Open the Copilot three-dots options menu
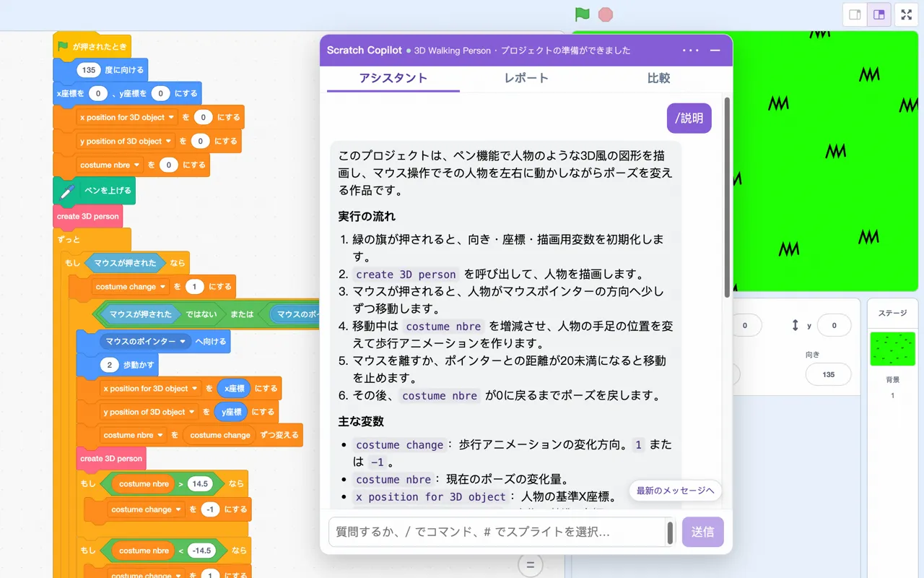This screenshot has width=924, height=578. (691, 51)
